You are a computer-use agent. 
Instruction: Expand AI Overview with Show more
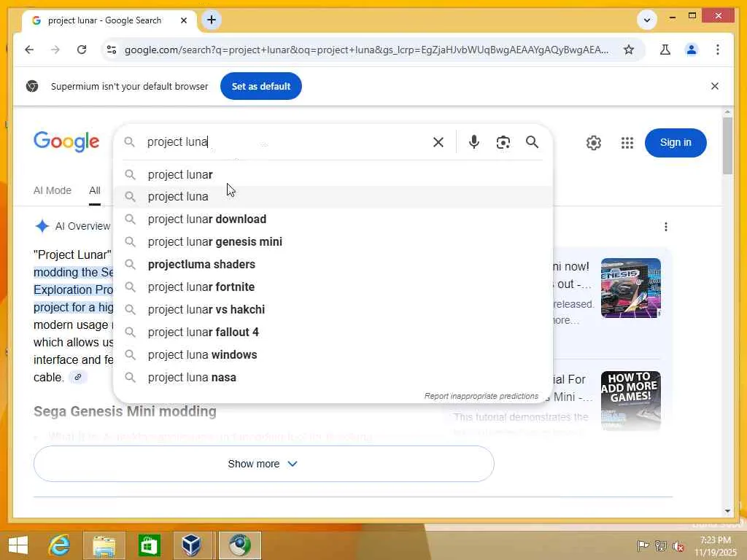click(264, 464)
